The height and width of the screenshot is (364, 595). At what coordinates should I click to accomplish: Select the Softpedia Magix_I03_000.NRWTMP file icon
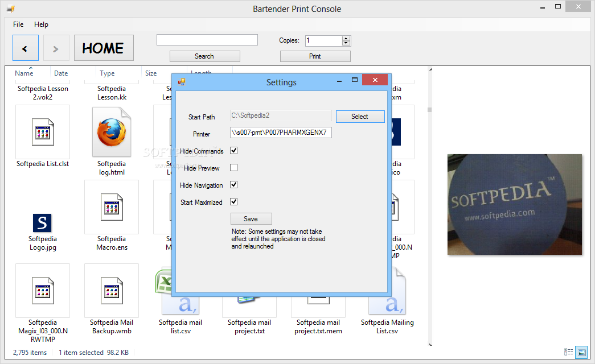click(43, 291)
